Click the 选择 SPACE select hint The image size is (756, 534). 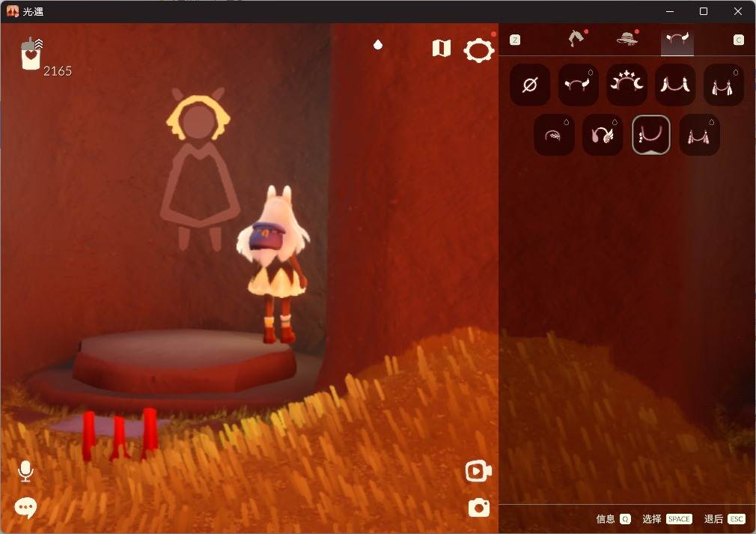(x=667, y=519)
